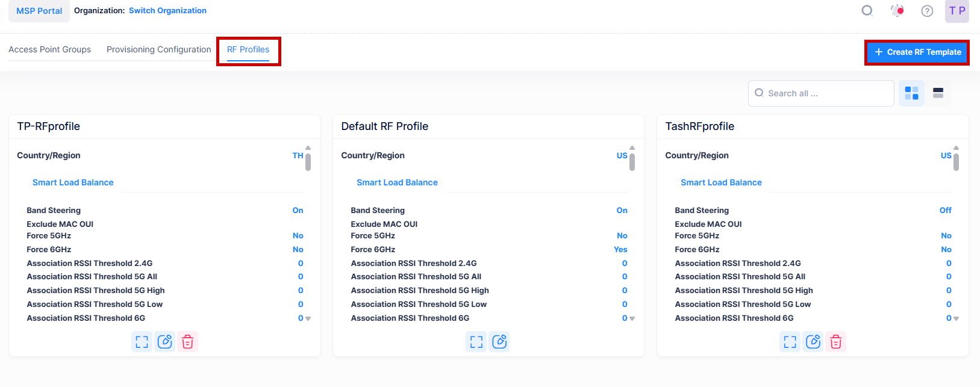Expand TashRFprofile card to fullscreen
Screen dimensions: 980x387
click(x=790, y=342)
